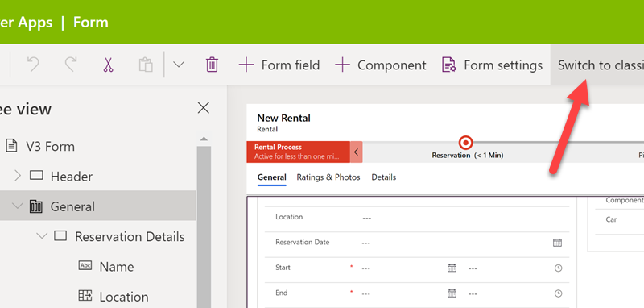This screenshot has height=308, width=644.
Task: Click the Paste clipboard icon
Action: (146, 65)
